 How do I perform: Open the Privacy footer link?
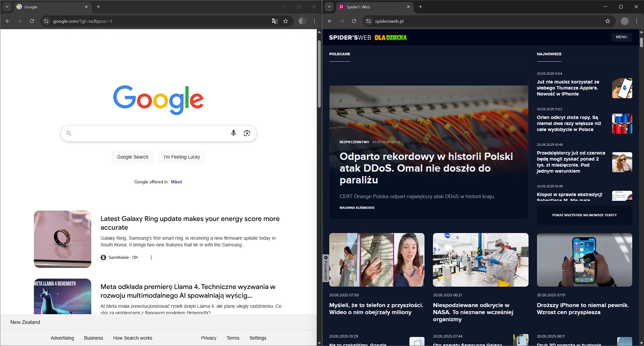[x=209, y=338]
